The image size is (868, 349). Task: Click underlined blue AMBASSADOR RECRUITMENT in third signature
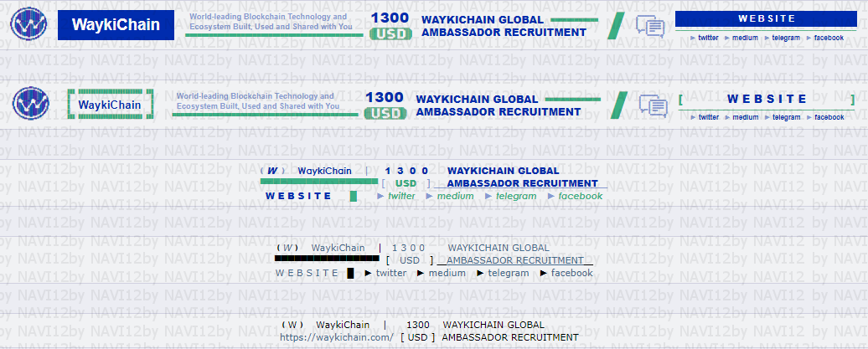tap(523, 183)
